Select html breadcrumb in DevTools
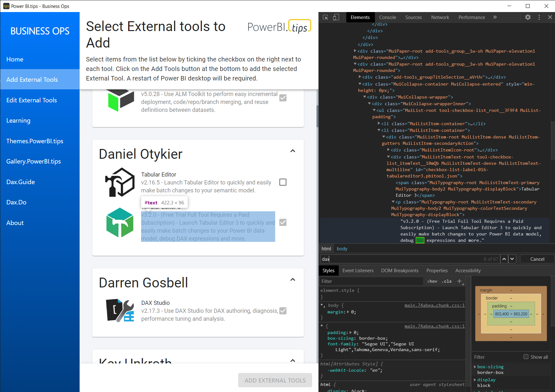This screenshot has width=555, height=392. [x=326, y=249]
